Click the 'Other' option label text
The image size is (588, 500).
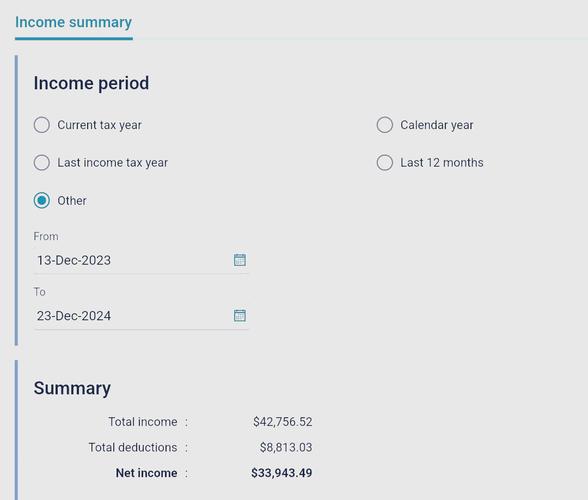coord(72,201)
